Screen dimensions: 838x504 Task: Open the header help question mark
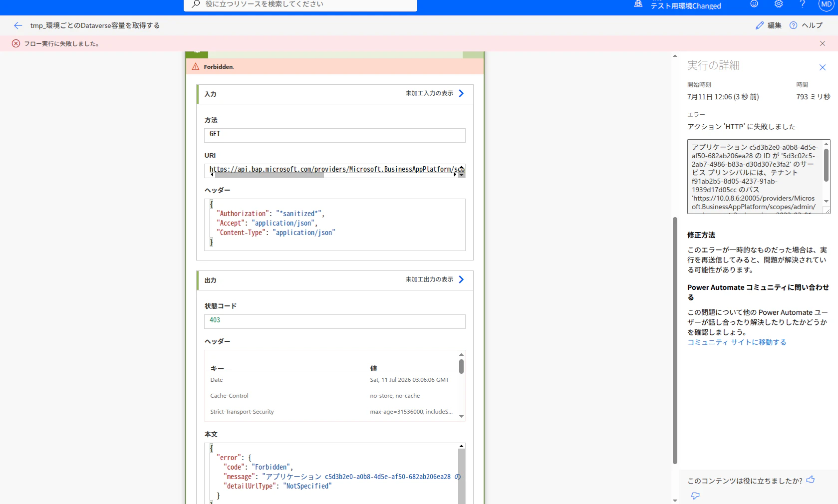(x=803, y=4)
